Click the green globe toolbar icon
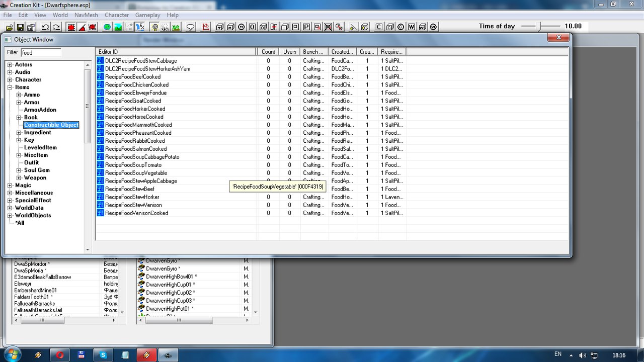Screen dimensions: 644x362 [x=107, y=27]
